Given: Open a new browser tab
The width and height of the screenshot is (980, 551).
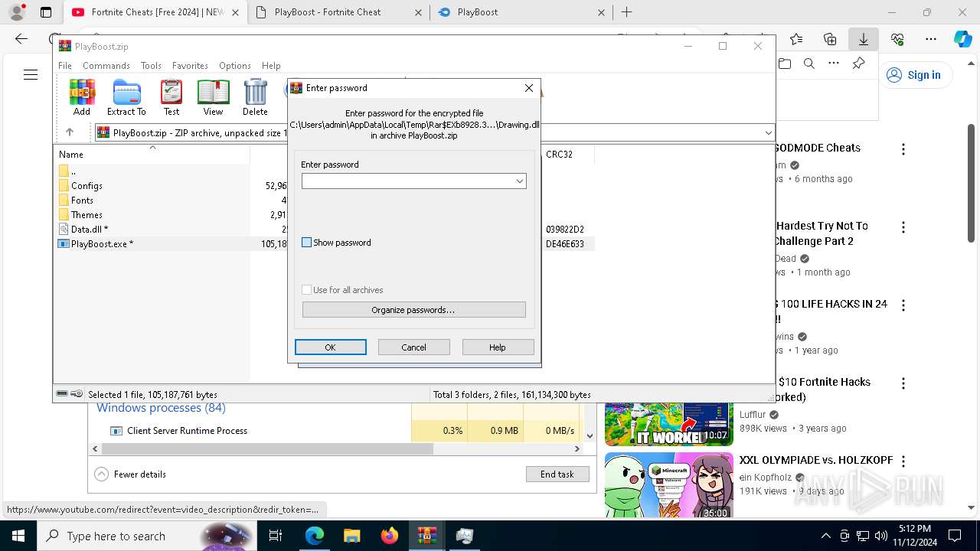Looking at the screenshot, I should click(626, 12).
